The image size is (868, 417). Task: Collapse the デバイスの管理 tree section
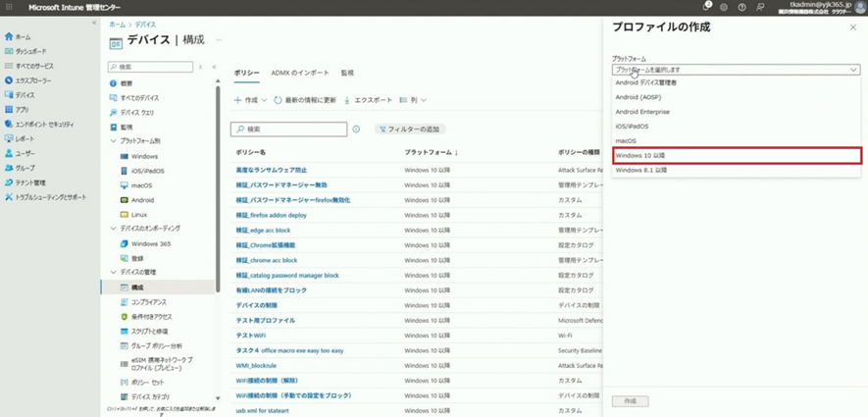pyautogui.click(x=114, y=272)
